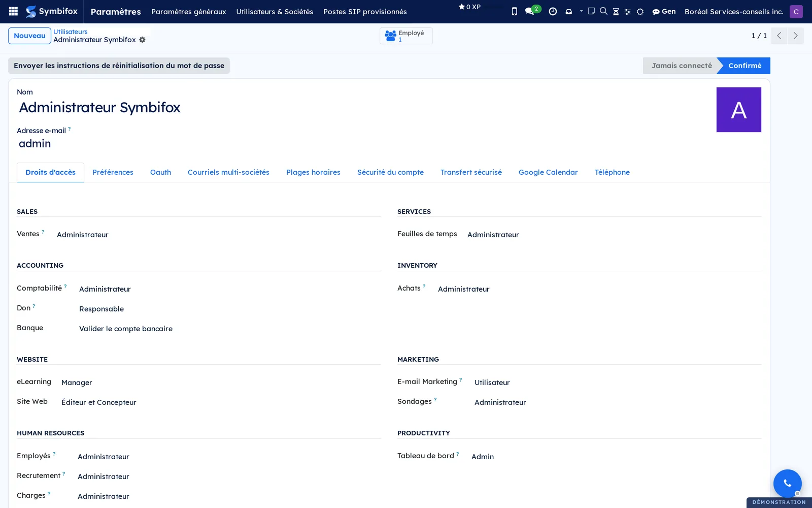Screen dimensions: 812x508
Task: Select the Confirmé status
Action: 745,66
